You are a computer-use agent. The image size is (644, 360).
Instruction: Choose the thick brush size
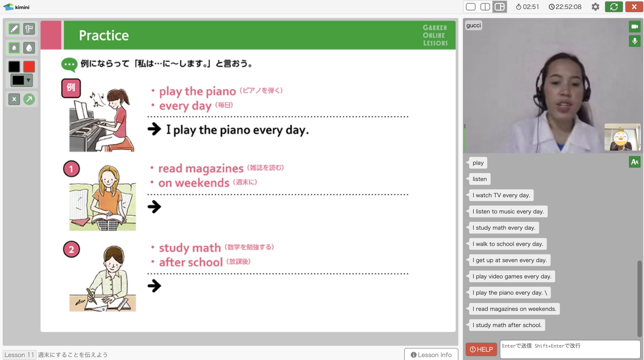click(29, 48)
